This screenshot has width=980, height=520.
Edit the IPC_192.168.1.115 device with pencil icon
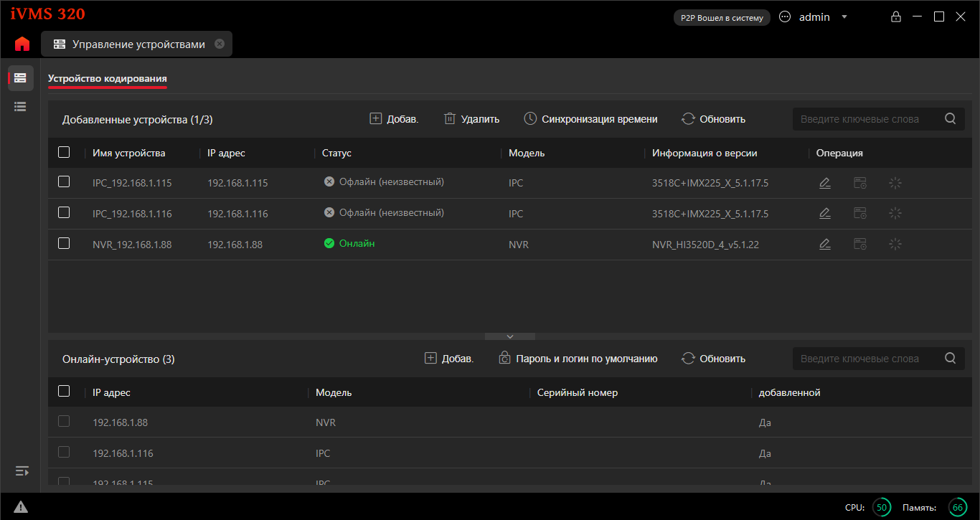tap(825, 183)
